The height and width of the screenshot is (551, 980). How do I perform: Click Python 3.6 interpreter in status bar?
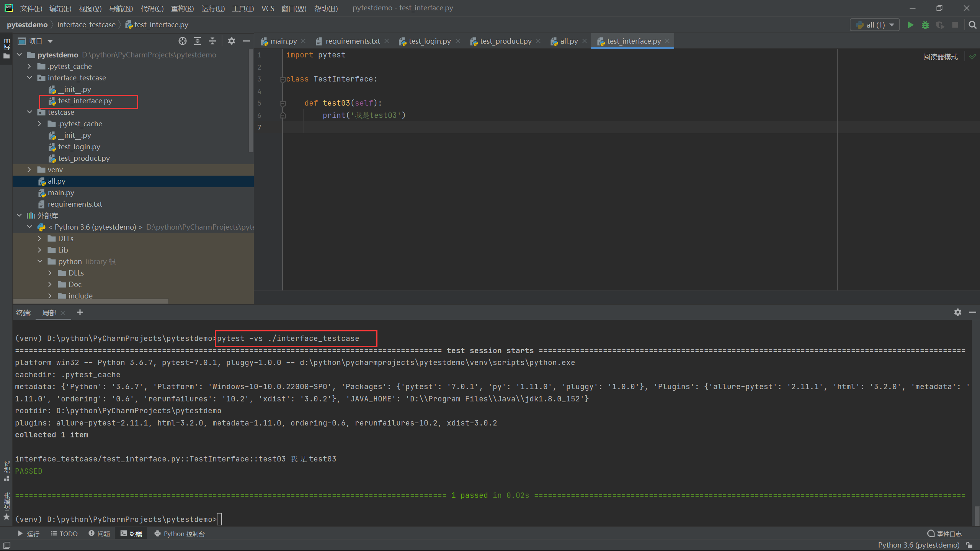(918, 545)
